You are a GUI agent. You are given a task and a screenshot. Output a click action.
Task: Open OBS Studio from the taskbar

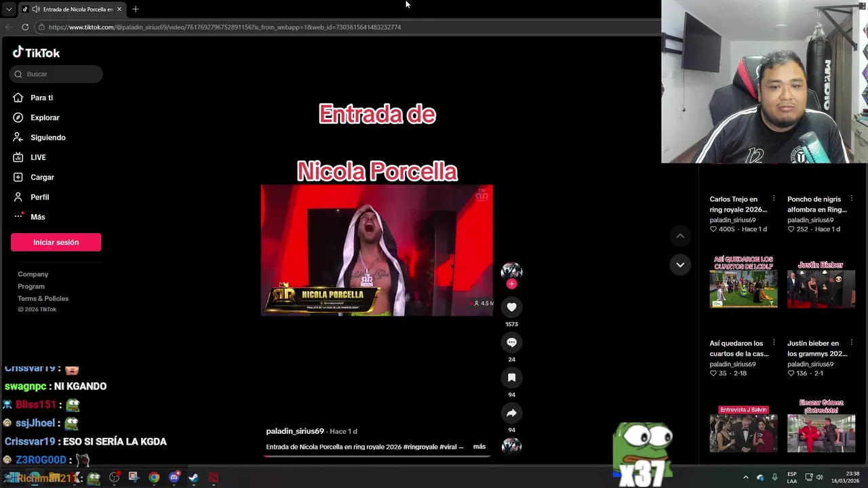tap(114, 477)
